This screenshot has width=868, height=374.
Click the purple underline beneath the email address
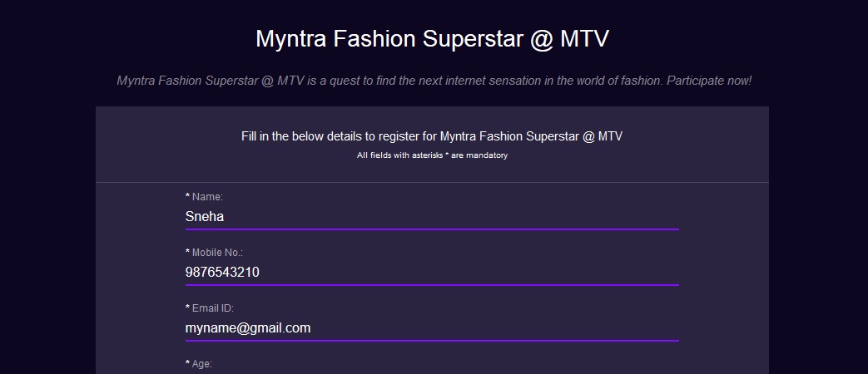[432, 340]
